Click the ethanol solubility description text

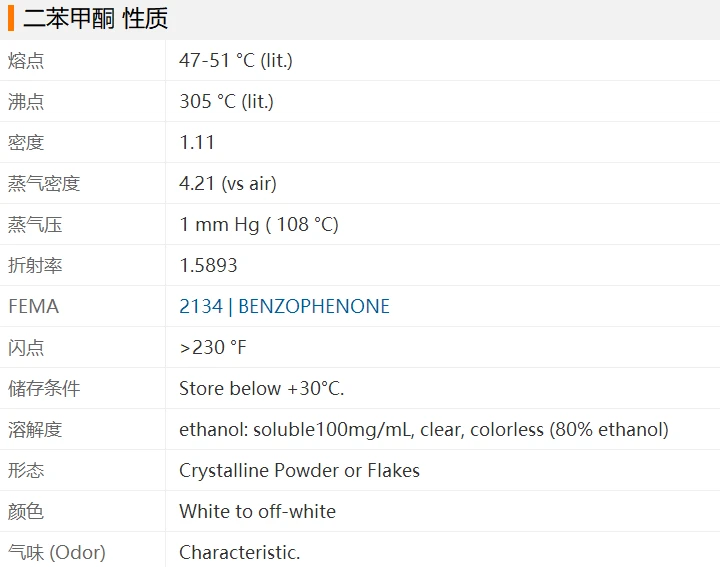click(x=424, y=429)
